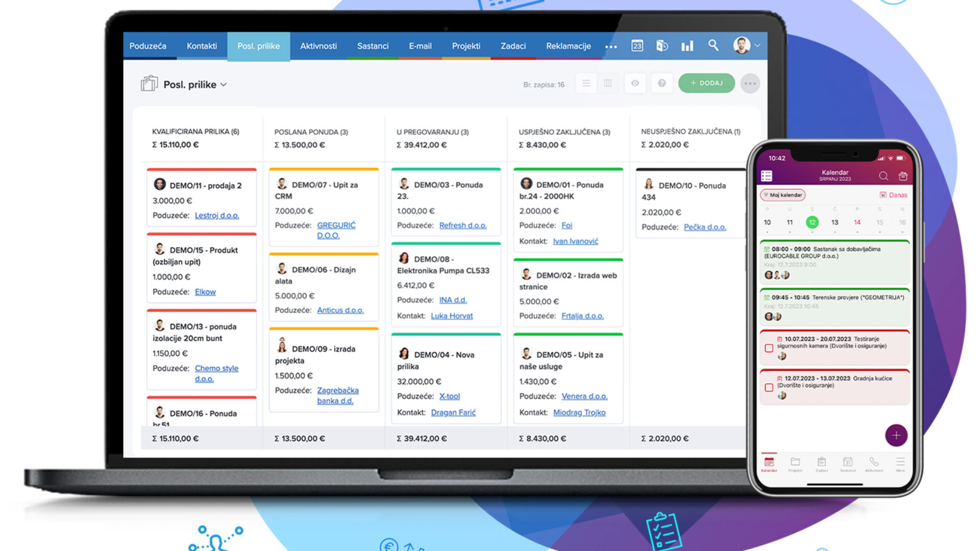The width and height of the screenshot is (980, 551).
Task: Check the Testiranje sigurnosnih kamera task checkbox
Action: pos(769,348)
